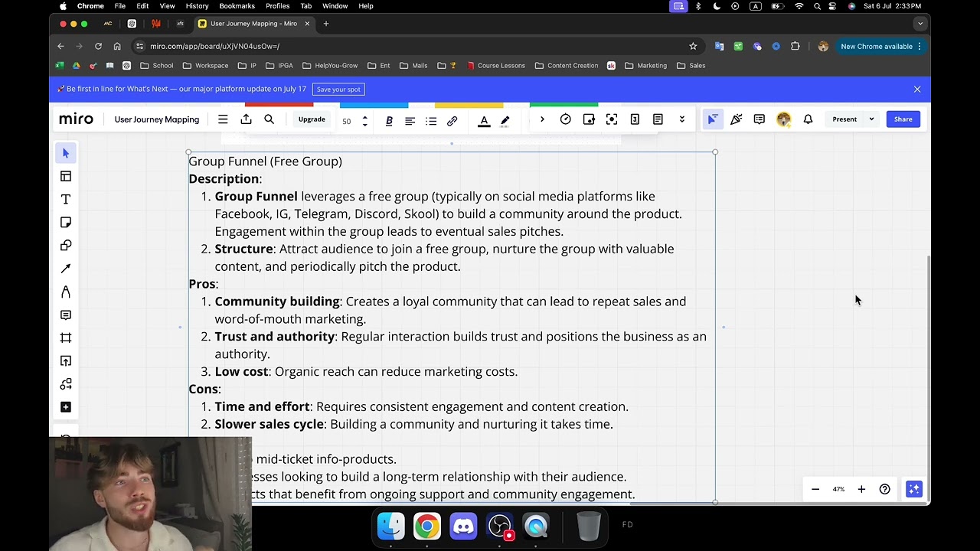Click the Upgrade button
This screenshot has height=551, width=980.
[312, 119]
